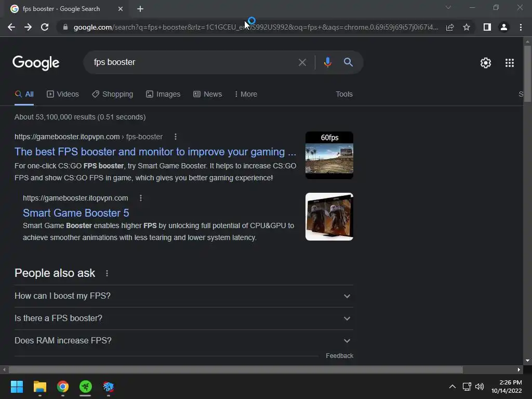Expand "Is there a FPS booster?"

[x=184, y=318]
